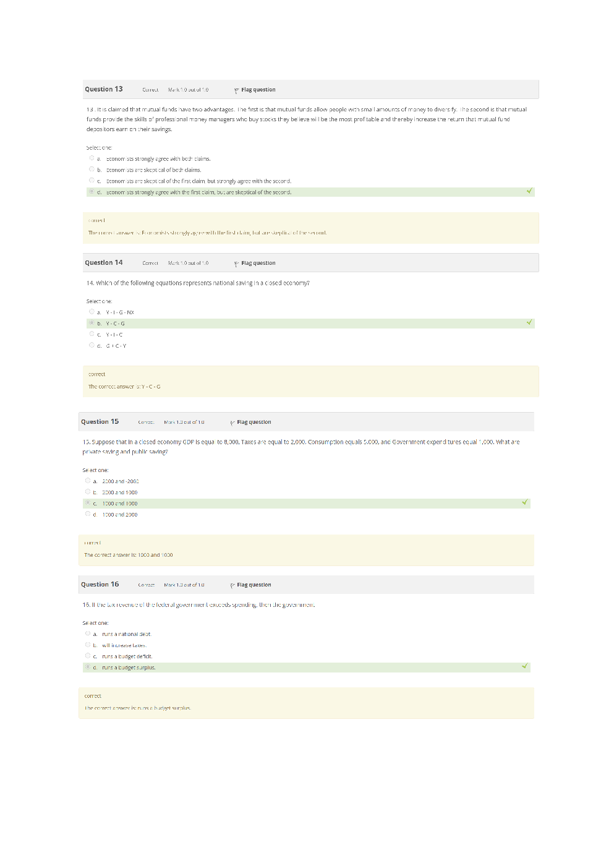Select Question 16 option a, runs a national debt

click(x=88, y=634)
